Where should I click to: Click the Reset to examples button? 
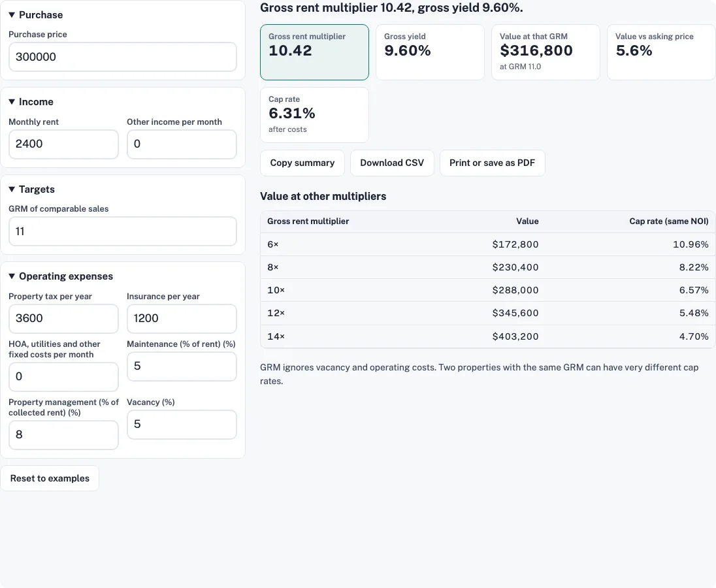[50, 478]
